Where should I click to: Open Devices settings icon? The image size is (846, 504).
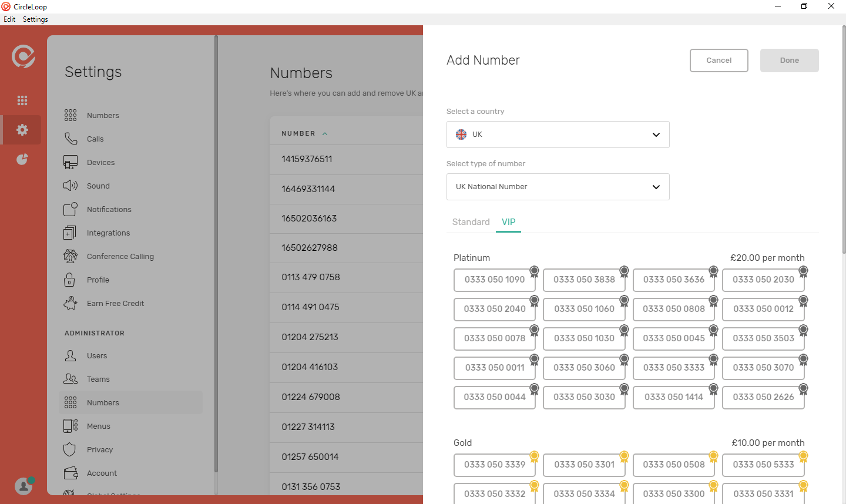[x=70, y=163]
